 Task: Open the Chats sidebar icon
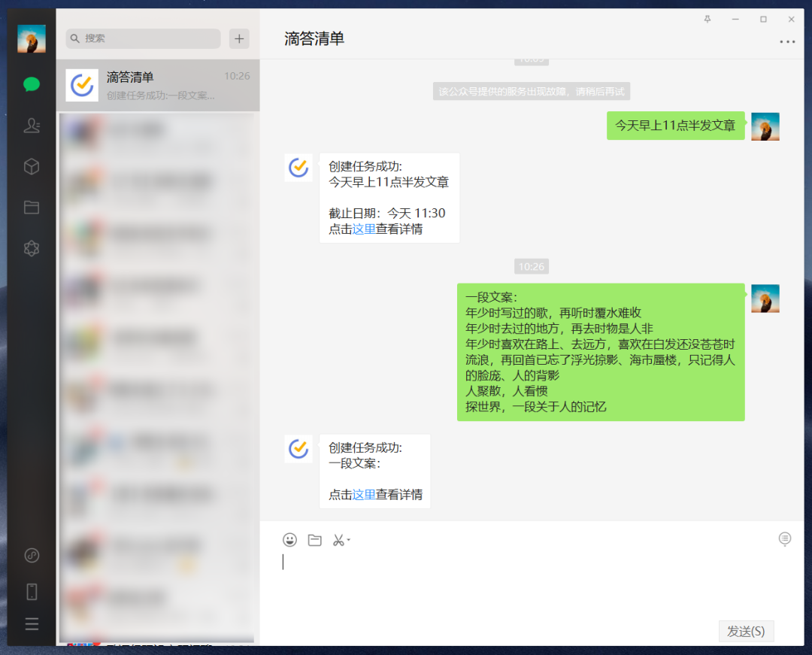pos(31,85)
